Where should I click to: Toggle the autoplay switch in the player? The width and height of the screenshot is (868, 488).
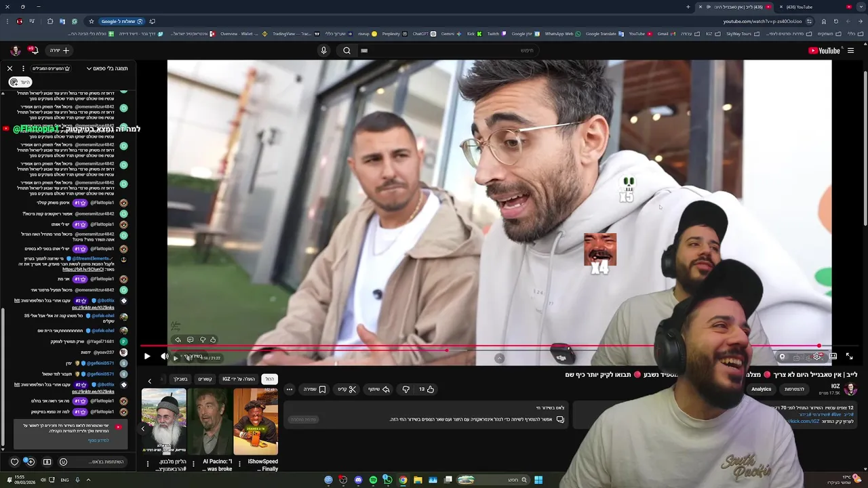pyautogui.click(x=782, y=357)
